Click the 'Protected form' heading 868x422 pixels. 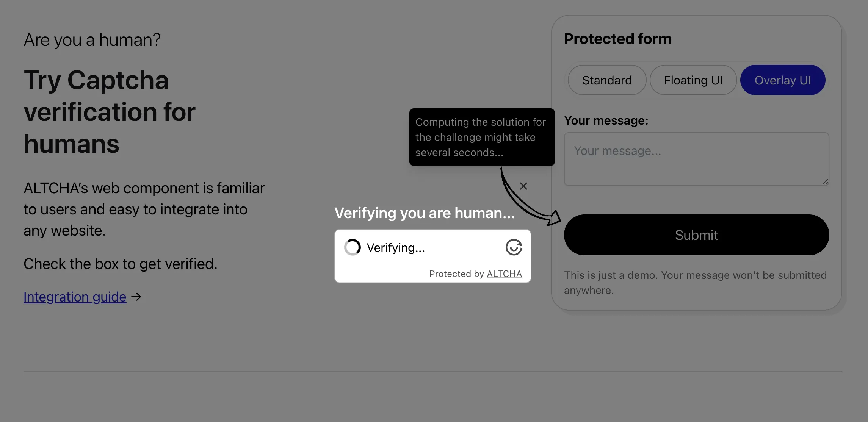(x=617, y=39)
